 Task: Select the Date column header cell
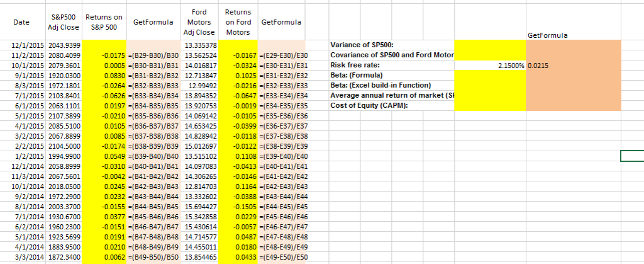[24, 22]
